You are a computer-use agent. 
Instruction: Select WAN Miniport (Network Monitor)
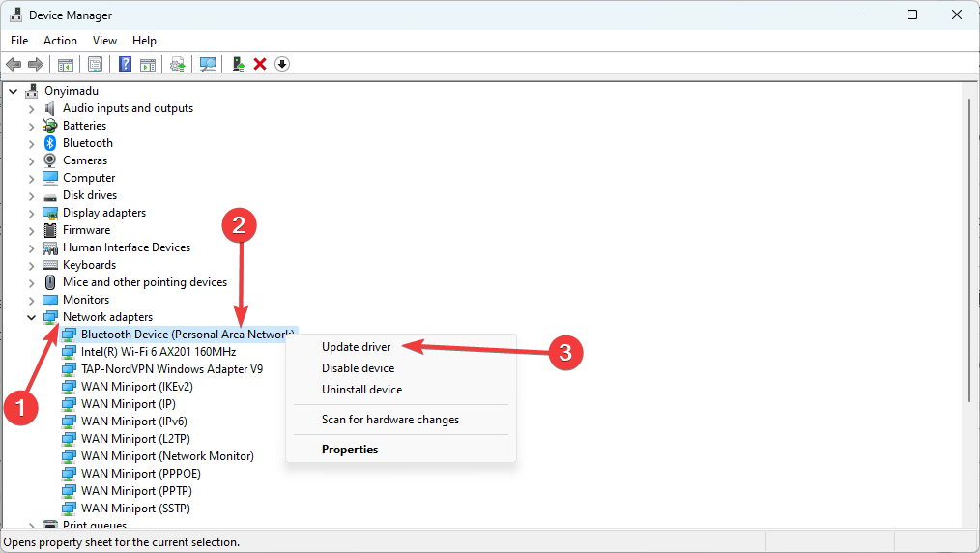[167, 456]
